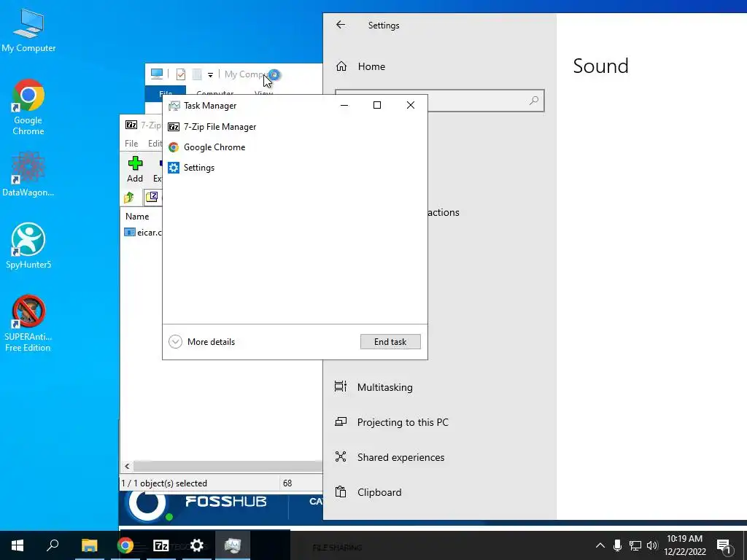
Task: Open File Explorer from the taskbar
Action: pyautogui.click(x=89, y=545)
